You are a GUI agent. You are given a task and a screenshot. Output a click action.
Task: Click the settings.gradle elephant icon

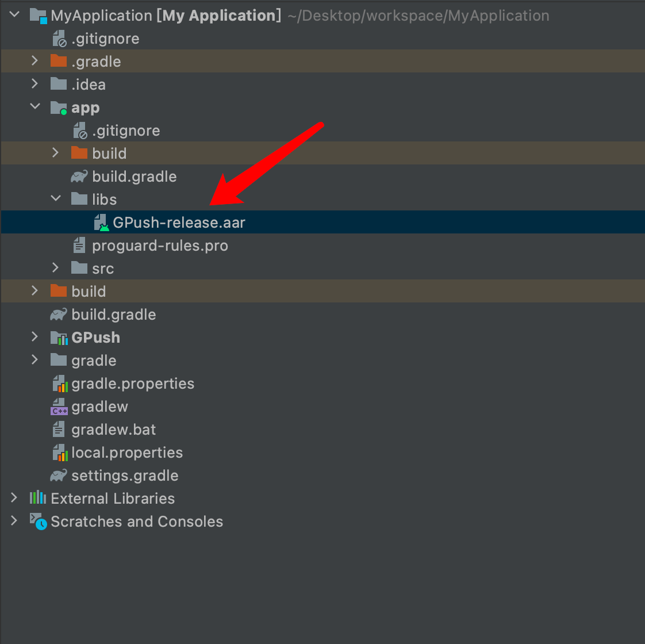pos(59,476)
